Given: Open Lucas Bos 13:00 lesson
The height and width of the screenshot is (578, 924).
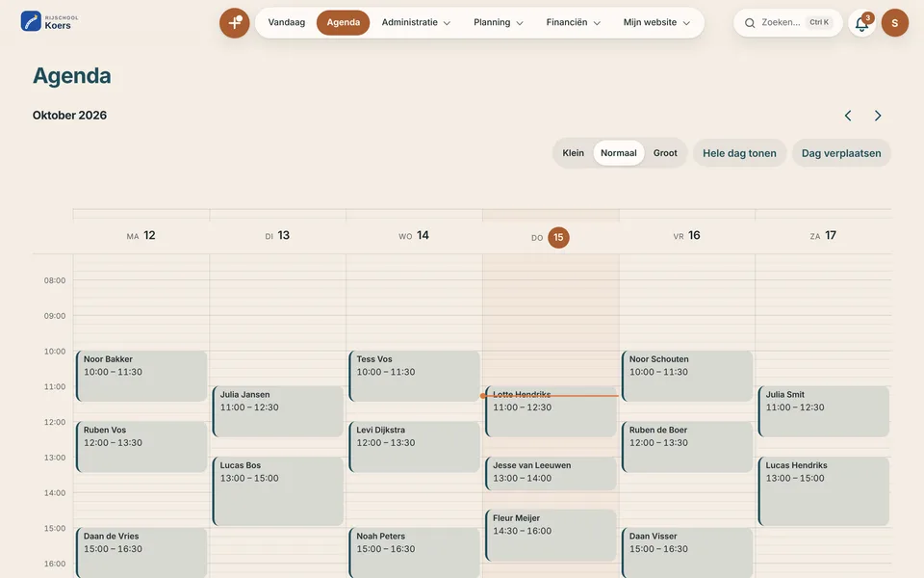Looking at the screenshot, I should coord(277,491).
